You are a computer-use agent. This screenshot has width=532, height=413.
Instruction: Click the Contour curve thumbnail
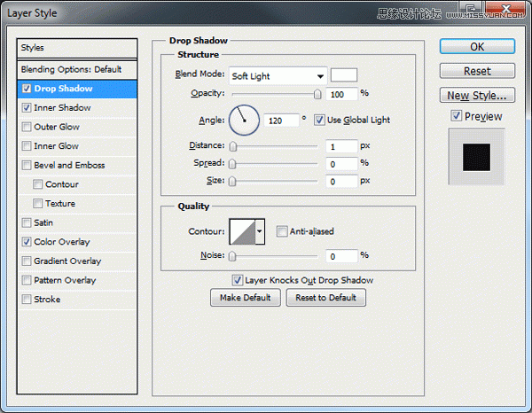241,232
